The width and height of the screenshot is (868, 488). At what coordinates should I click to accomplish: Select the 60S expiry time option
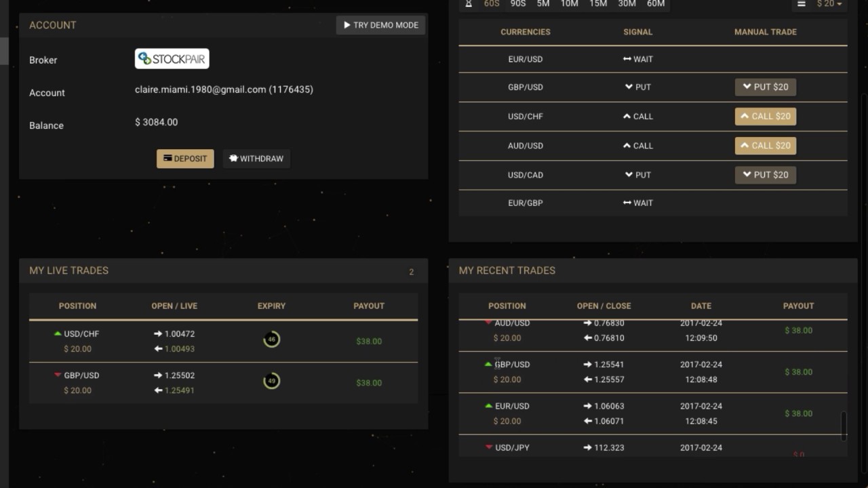coord(492,3)
